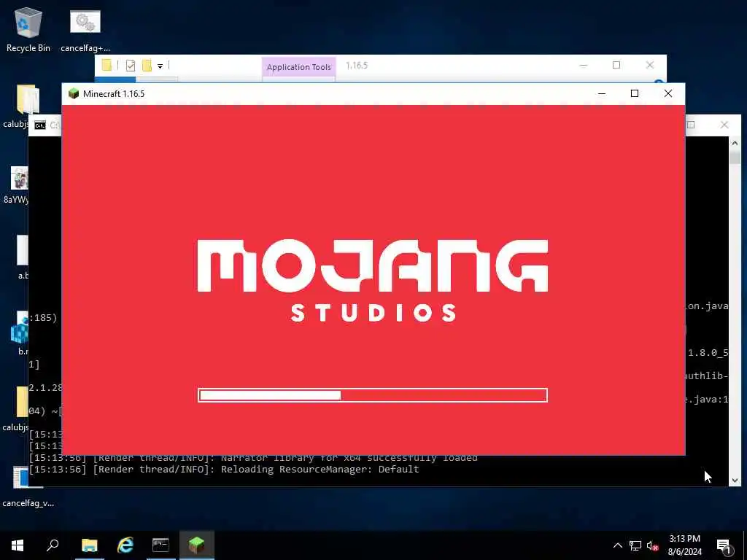Open the notification action center icon

[723, 545]
